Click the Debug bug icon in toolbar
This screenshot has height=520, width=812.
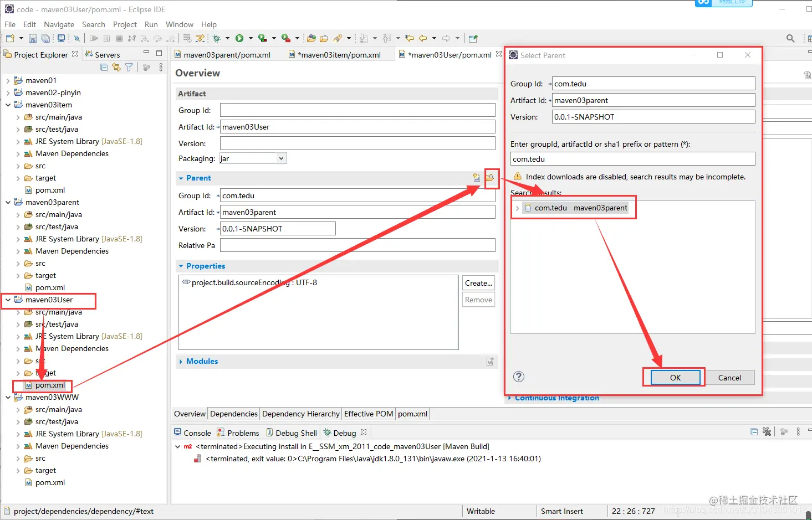(217, 38)
